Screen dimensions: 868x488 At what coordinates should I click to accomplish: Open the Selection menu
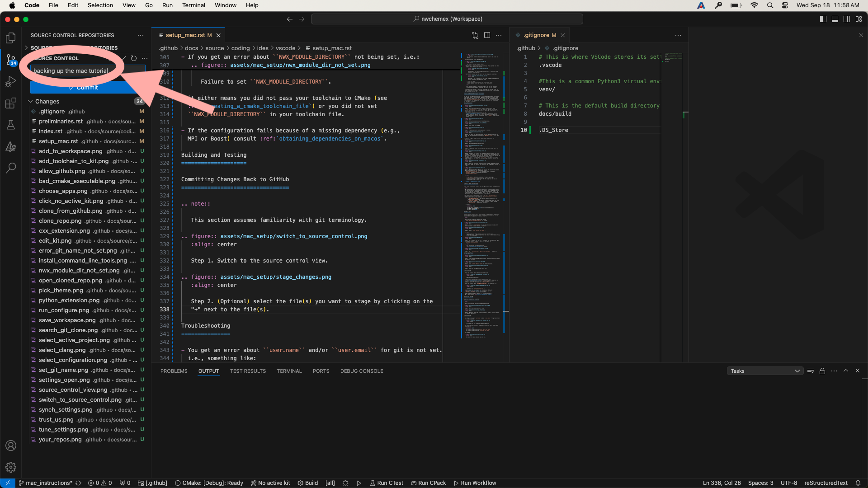point(100,5)
